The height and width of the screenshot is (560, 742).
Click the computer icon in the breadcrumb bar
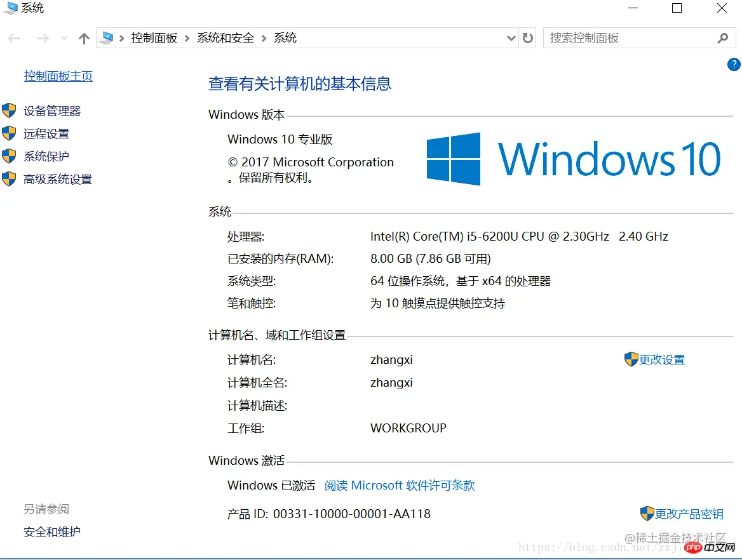pyautogui.click(x=105, y=37)
